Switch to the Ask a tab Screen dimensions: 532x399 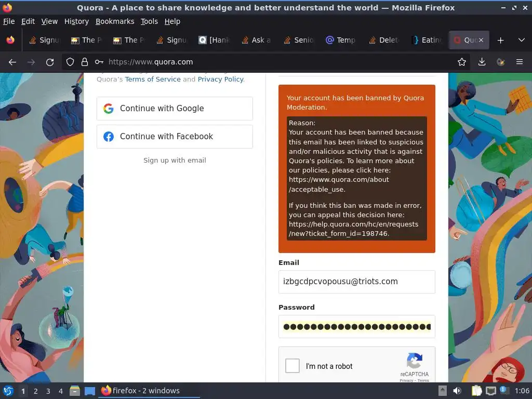pyautogui.click(x=257, y=40)
